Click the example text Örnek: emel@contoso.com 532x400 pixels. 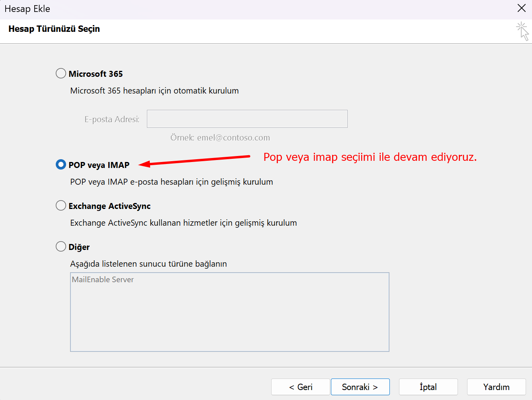click(x=221, y=137)
